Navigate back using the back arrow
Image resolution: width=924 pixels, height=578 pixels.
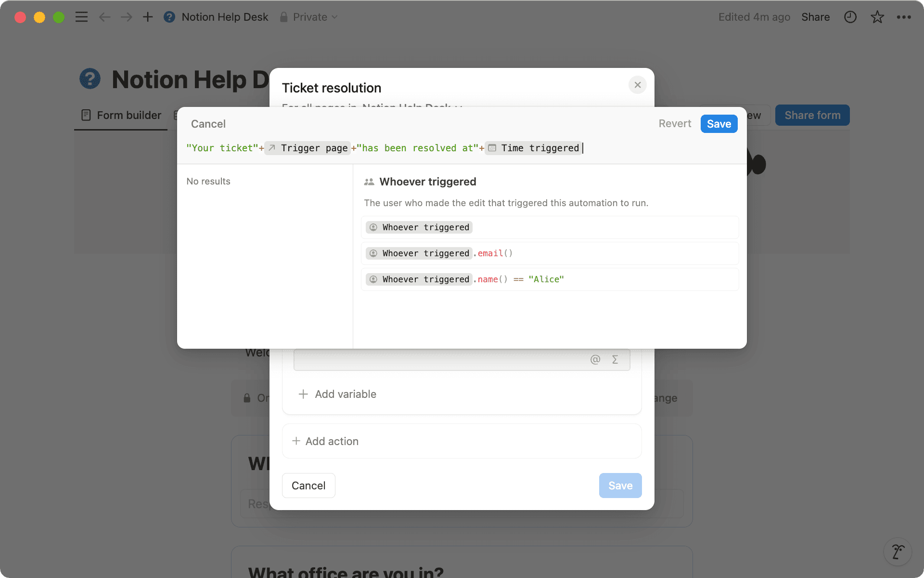pos(104,17)
